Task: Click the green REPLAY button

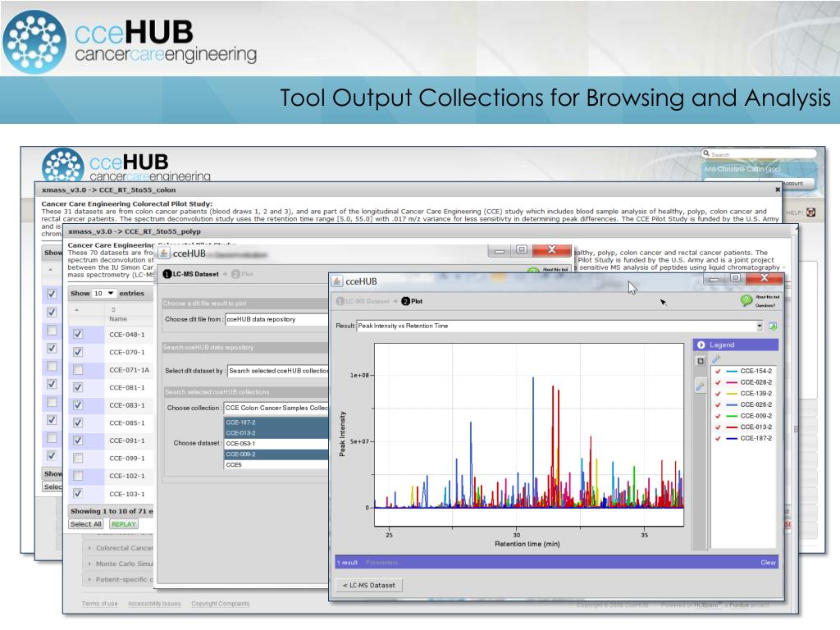Action: tap(124, 524)
